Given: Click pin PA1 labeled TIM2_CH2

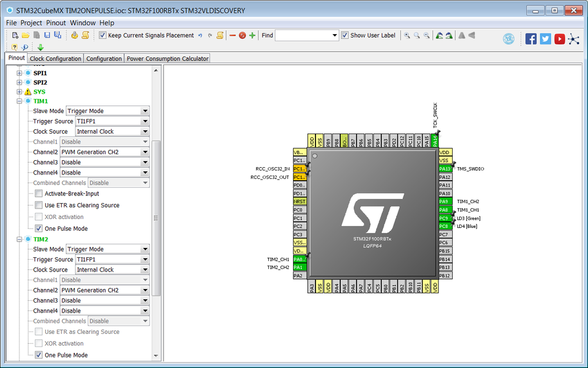Looking at the screenshot, I should pos(300,267).
